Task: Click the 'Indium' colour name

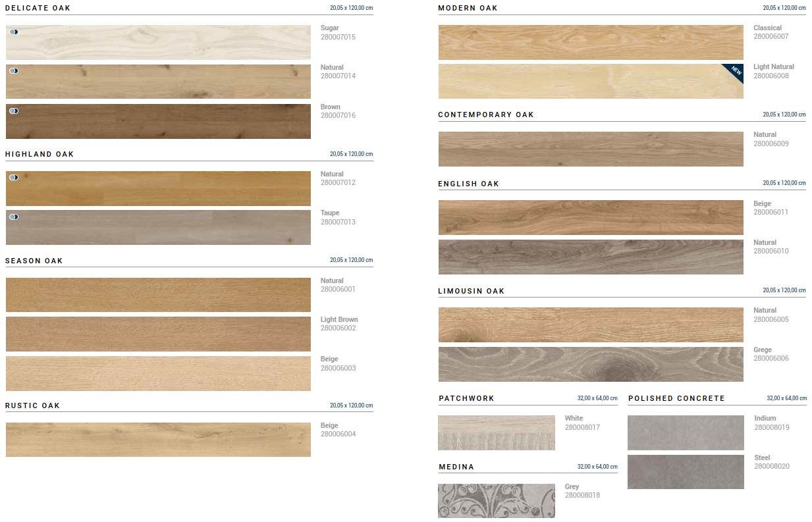Action: click(765, 418)
